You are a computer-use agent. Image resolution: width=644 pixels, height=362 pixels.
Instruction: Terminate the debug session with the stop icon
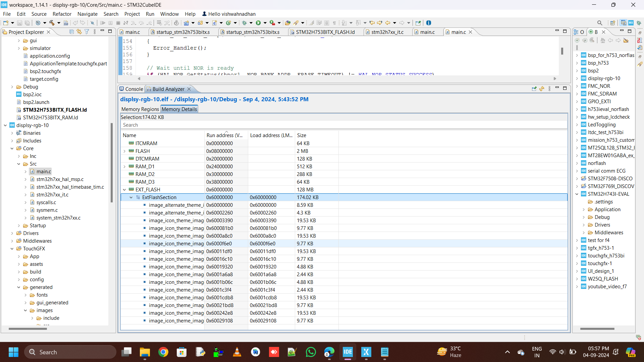(118, 23)
